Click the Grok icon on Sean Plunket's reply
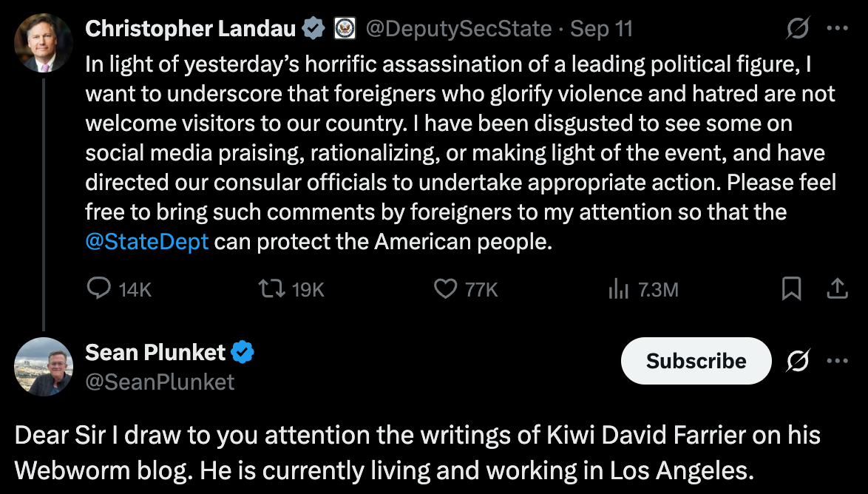Screen dimensions: 868x494 pyautogui.click(x=798, y=362)
